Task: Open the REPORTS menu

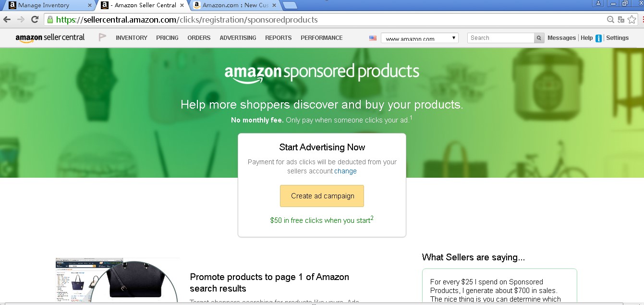Action: click(x=279, y=38)
